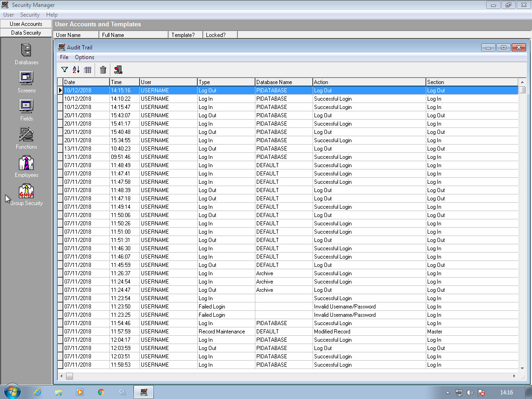
Task: Exit the Audit Trail via the door icon
Action: tap(118, 69)
